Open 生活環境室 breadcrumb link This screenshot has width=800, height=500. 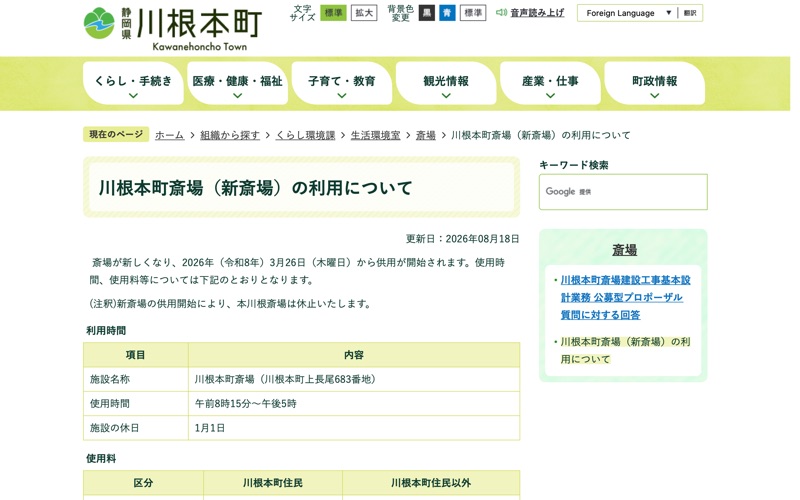pyautogui.click(x=376, y=135)
